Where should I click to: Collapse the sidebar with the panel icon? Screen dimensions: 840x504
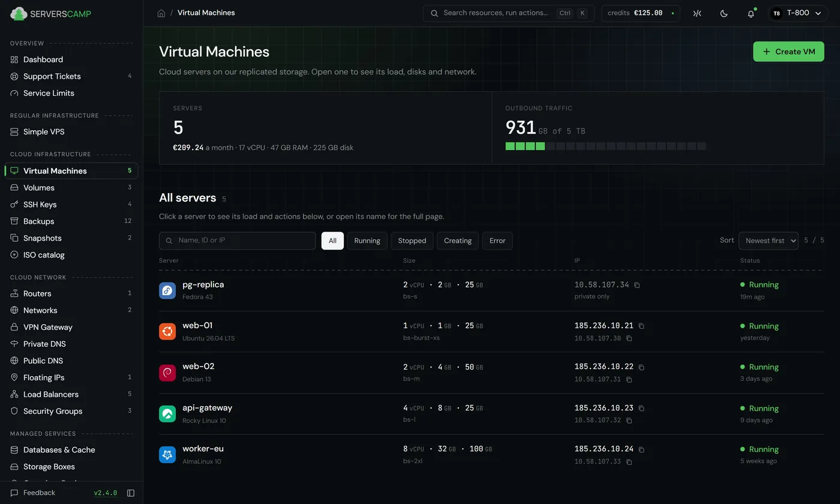[131, 493]
